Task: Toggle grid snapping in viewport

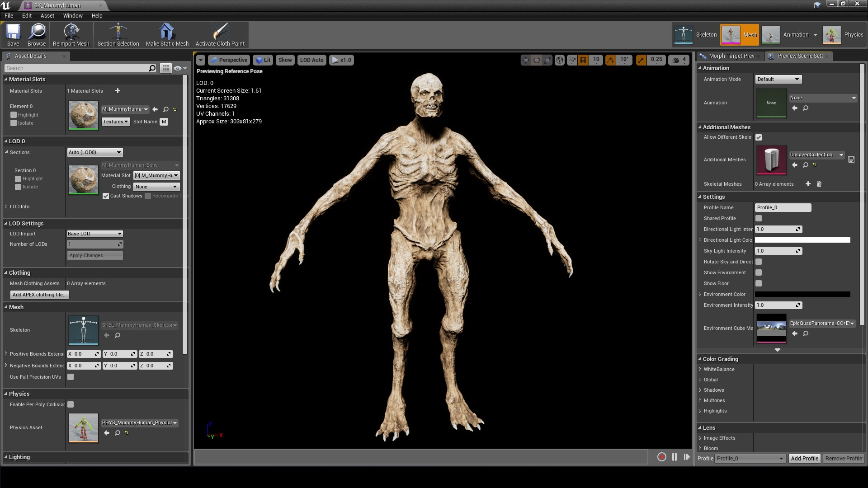Action: [583, 60]
